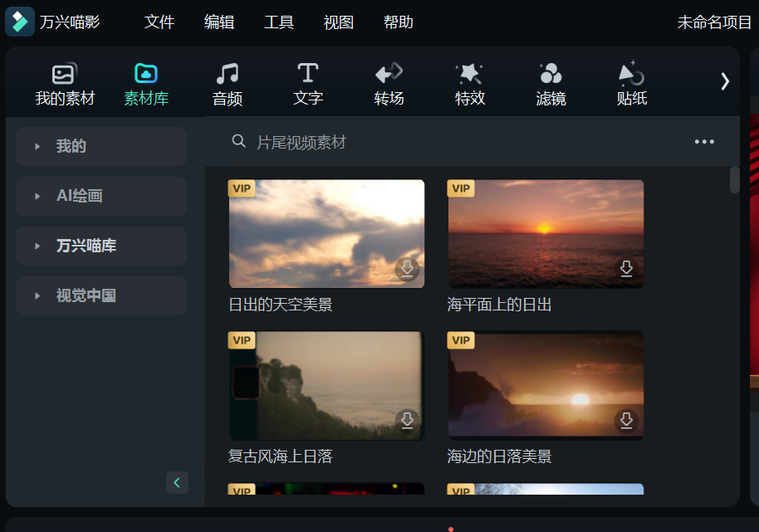
Task: Expand the AI绘画 section
Action: 100,196
